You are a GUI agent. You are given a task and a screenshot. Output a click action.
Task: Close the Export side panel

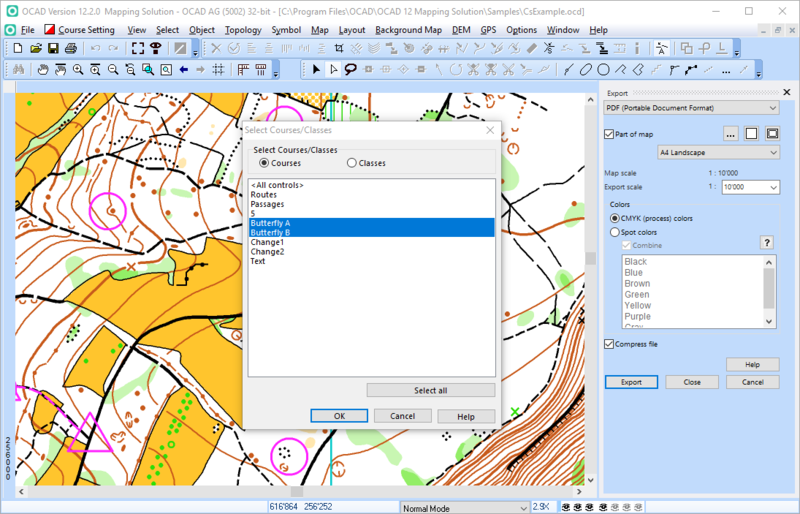(x=787, y=92)
